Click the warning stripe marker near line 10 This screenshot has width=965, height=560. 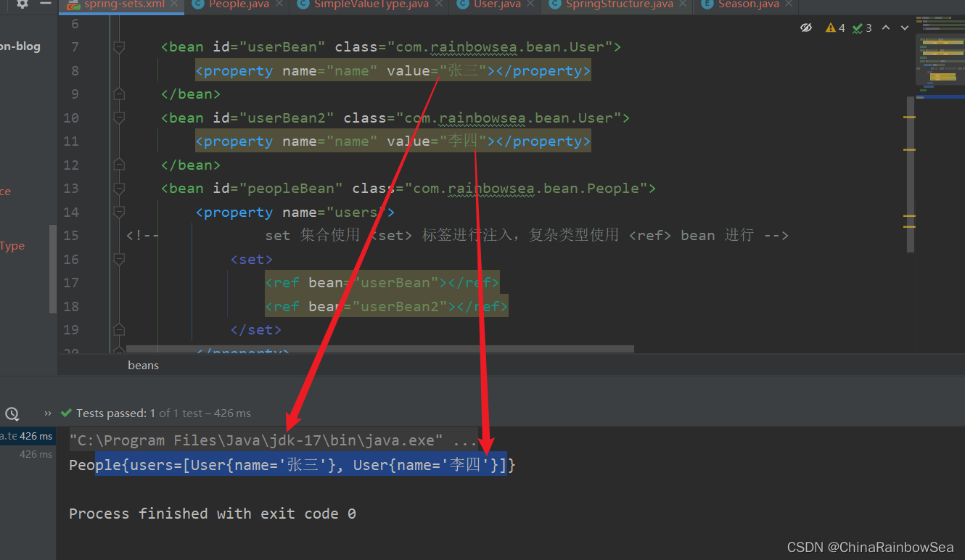[x=909, y=118]
